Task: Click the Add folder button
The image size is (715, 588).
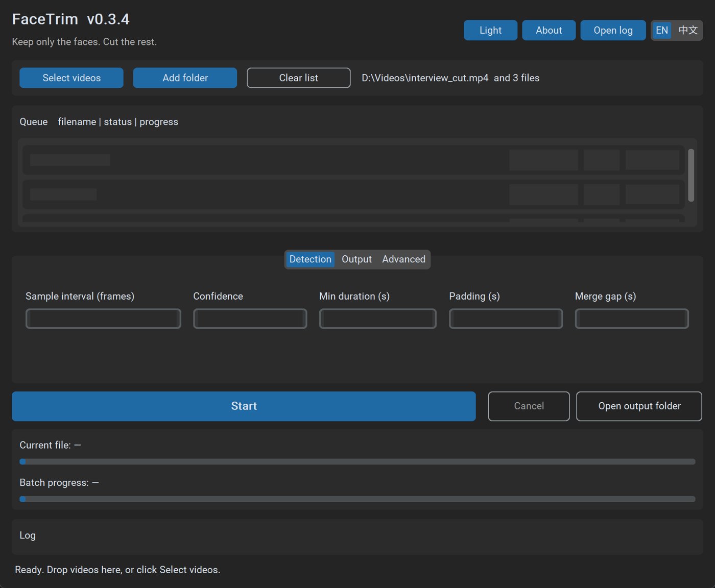Action: tap(185, 78)
